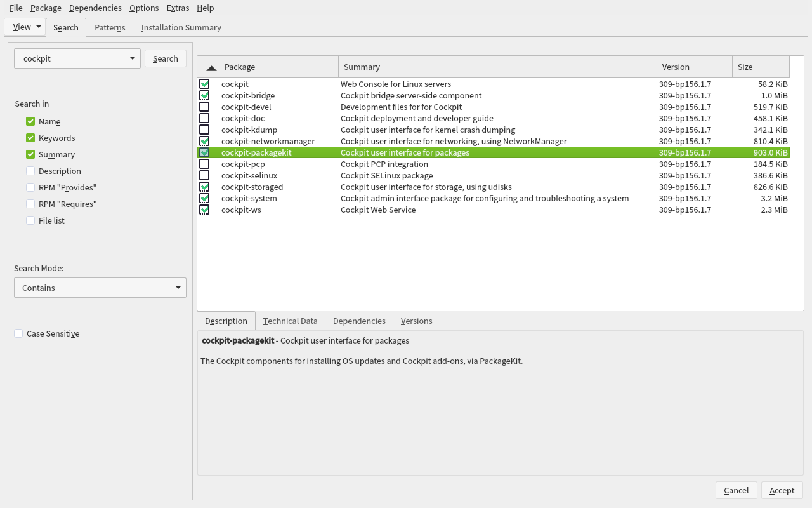Click the Cancel button
Screen dimensions: 812x508
pos(737,490)
